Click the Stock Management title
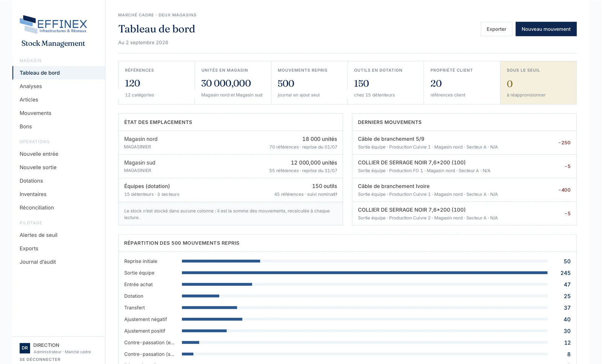Viewport: 602px width, 364px height. (x=53, y=43)
